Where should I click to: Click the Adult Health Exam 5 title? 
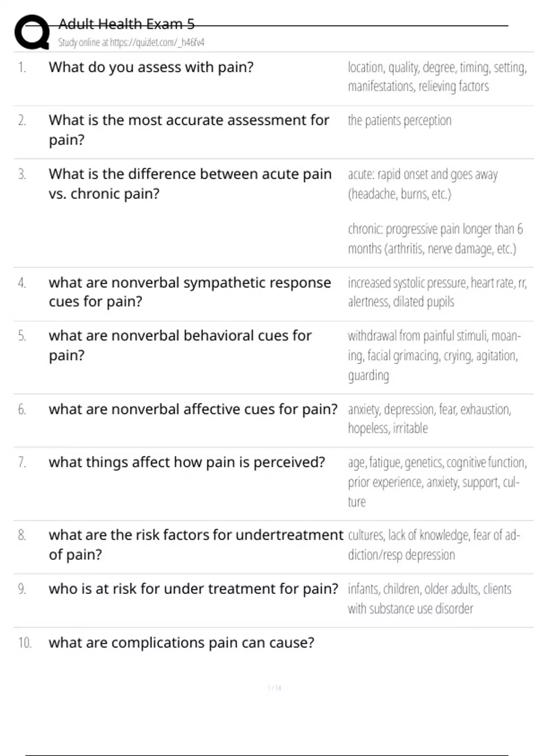(x=126, y=24)
